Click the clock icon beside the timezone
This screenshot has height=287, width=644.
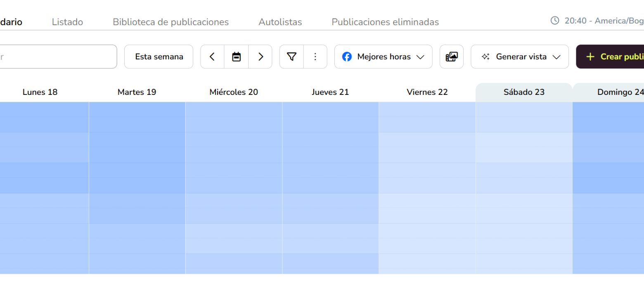(x=555, y=21)
